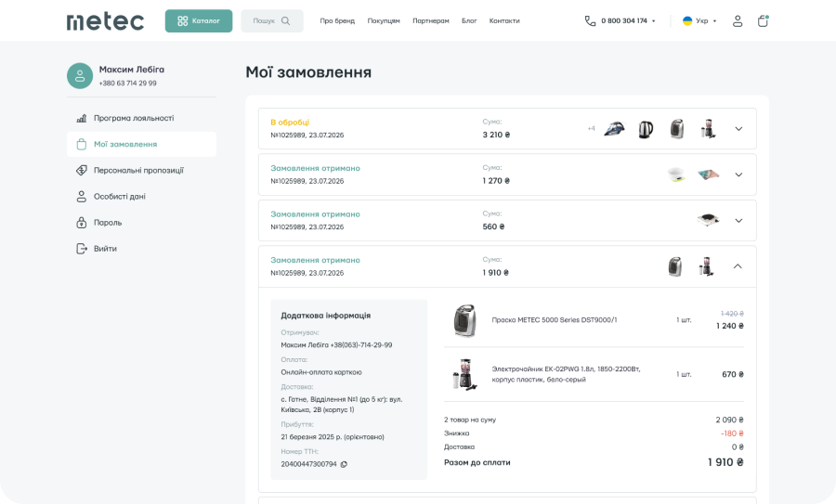The width and height of the screenshot is (836, 504).
Task: Click the discount value -180 ₴
Action: (732, 433)
